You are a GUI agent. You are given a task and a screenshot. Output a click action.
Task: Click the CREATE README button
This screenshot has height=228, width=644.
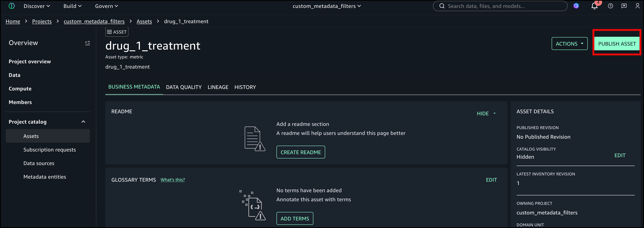coord(301,152)
